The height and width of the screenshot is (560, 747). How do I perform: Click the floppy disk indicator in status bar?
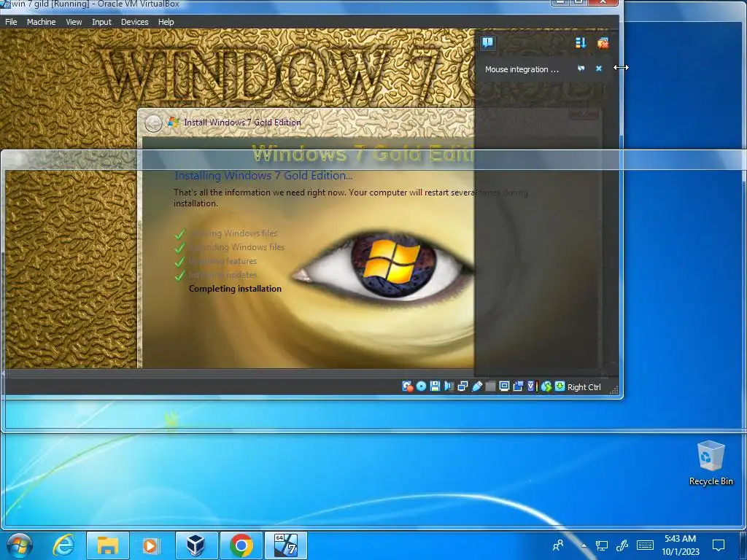click(x=435, y=386)
